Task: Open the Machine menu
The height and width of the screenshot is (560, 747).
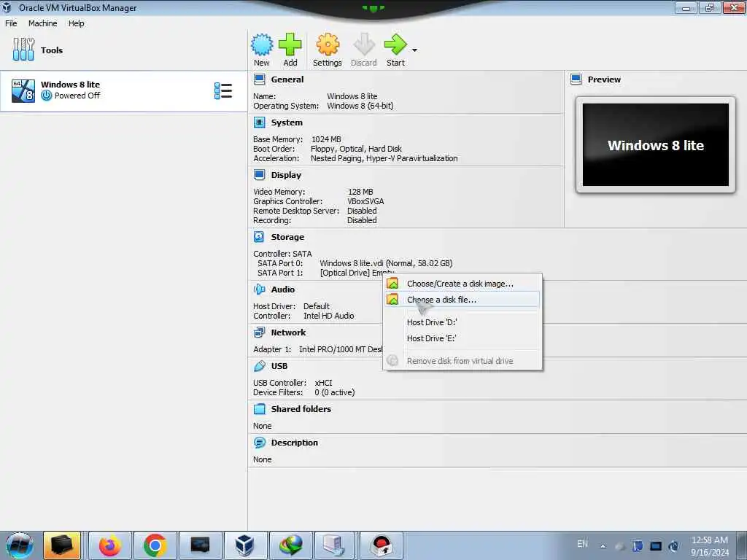Action: point(42,23)
